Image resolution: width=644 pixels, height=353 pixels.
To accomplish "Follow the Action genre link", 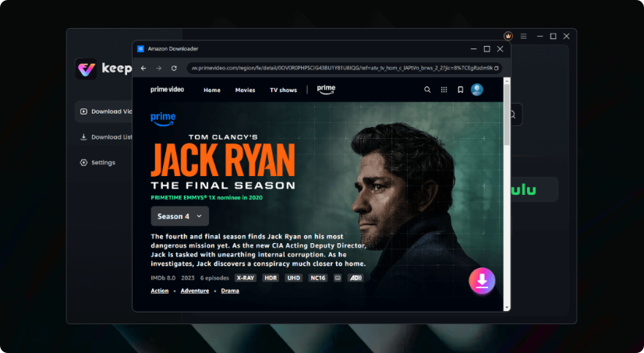I will [159, 291].
